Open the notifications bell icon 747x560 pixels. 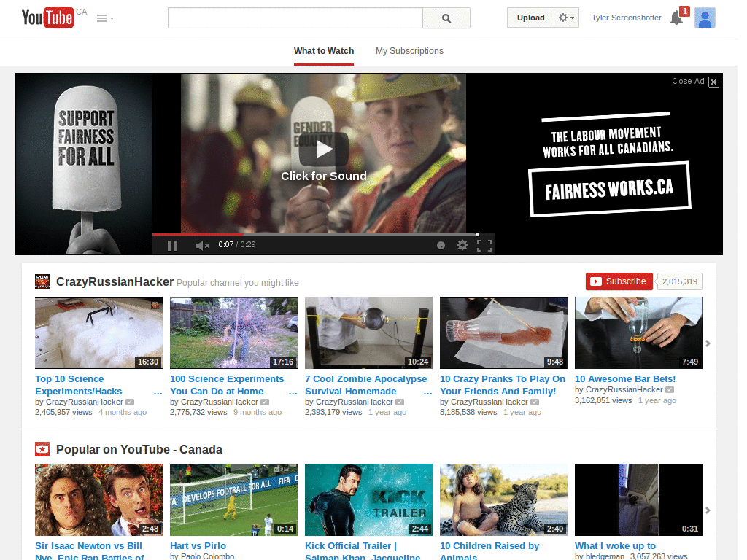coord(676,17)
